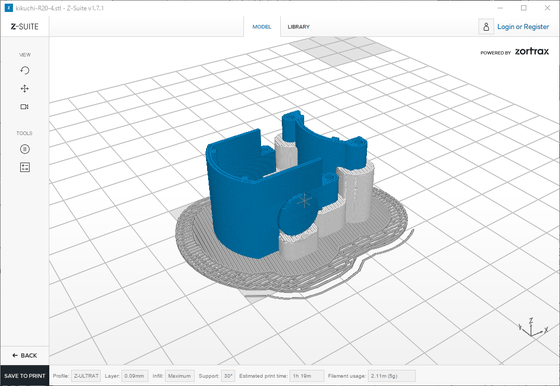This screenshot has width=560, height=386.
Task: Click the Z-SUITE logo
Action: [24, 26]
